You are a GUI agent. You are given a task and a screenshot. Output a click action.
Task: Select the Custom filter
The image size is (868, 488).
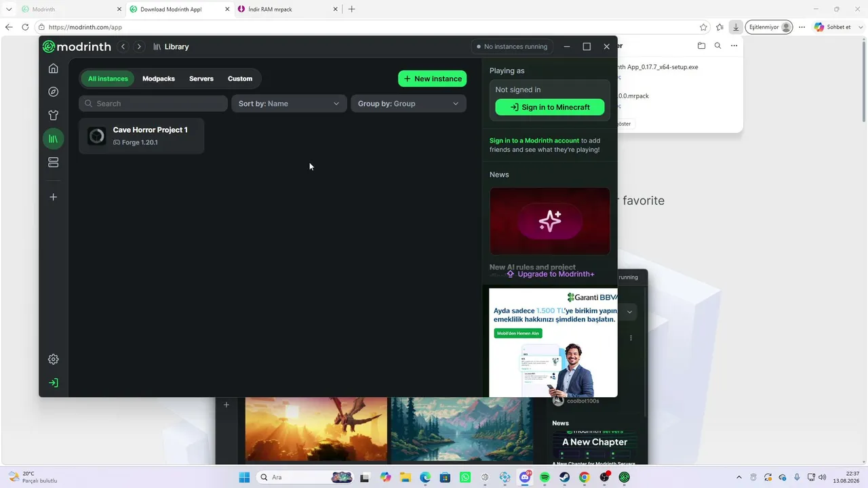240,79
